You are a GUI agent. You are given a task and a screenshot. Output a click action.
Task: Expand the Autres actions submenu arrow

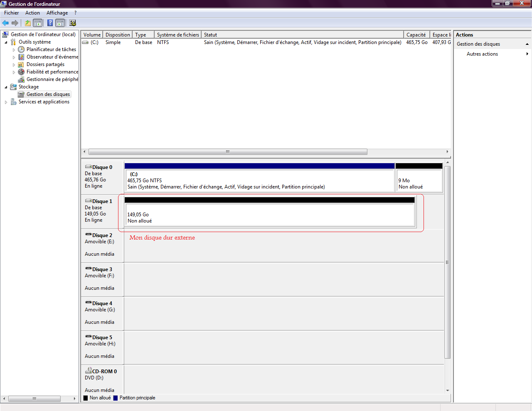coord(527,54)
